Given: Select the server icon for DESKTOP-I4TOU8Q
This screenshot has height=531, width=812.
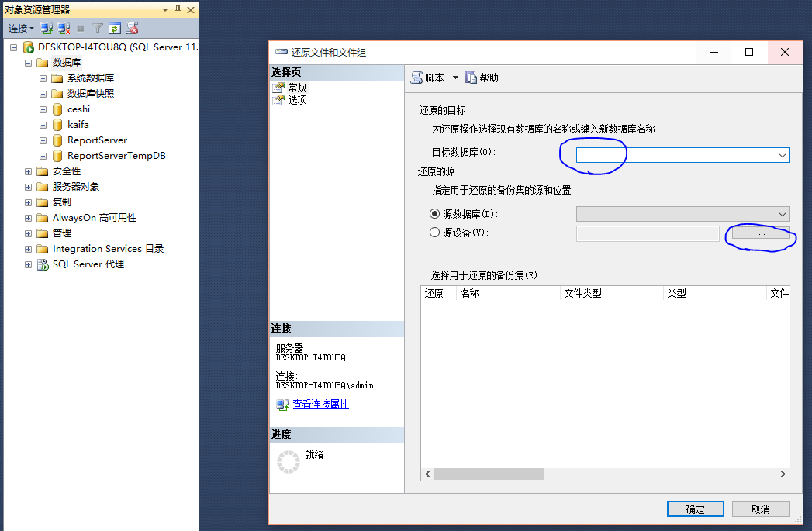Looking at the screenshot, I should [x=29, y=47].
